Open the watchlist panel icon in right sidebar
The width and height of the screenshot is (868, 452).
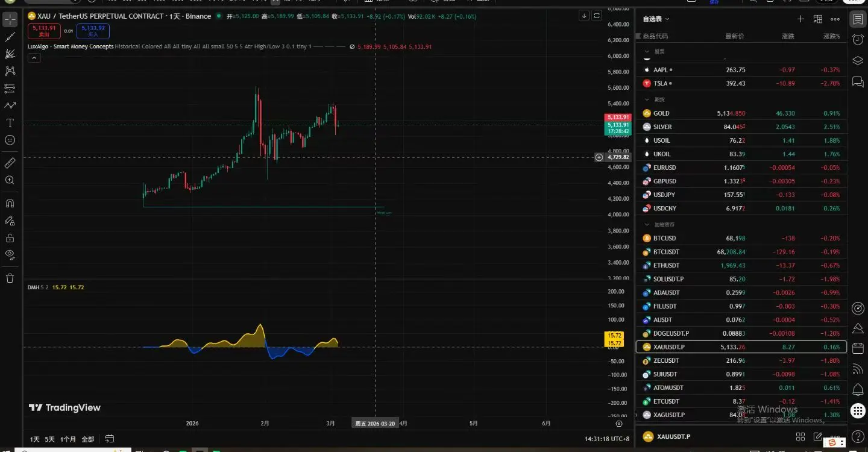[x=857, y=19]
